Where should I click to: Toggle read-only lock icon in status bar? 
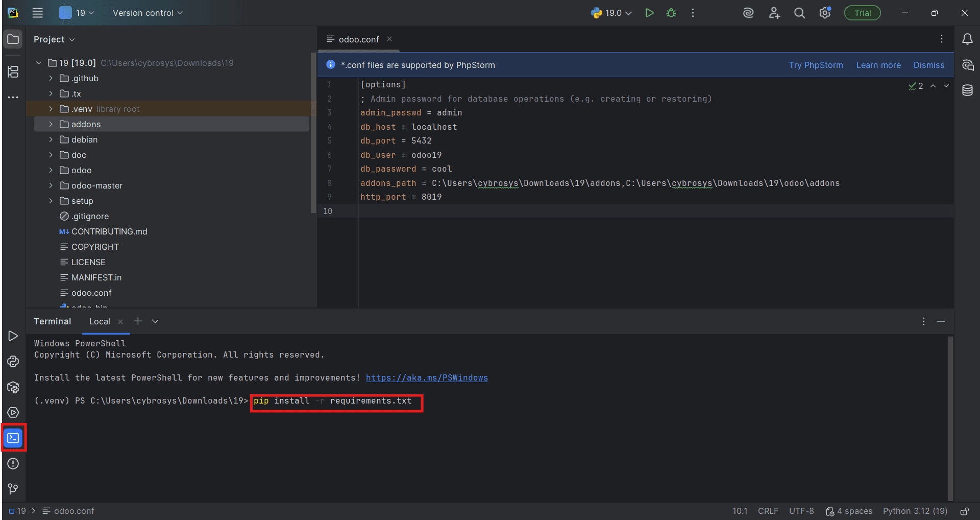[x=964, y=511]
